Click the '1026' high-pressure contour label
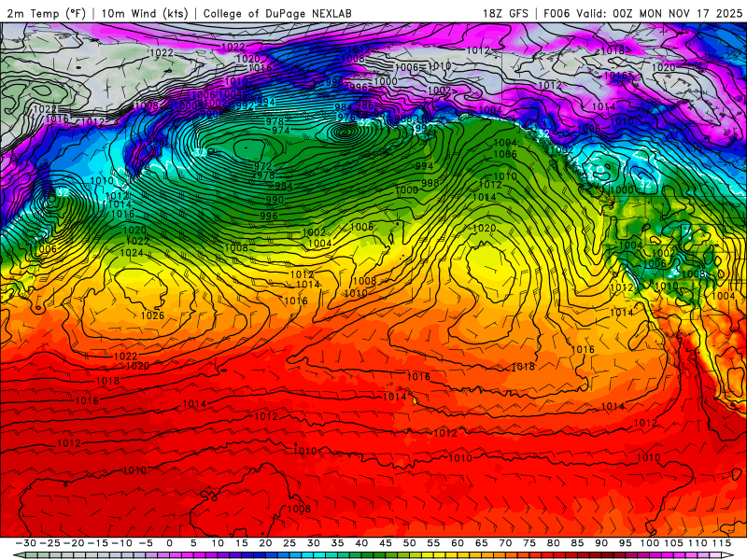 [x=152, y=315]
